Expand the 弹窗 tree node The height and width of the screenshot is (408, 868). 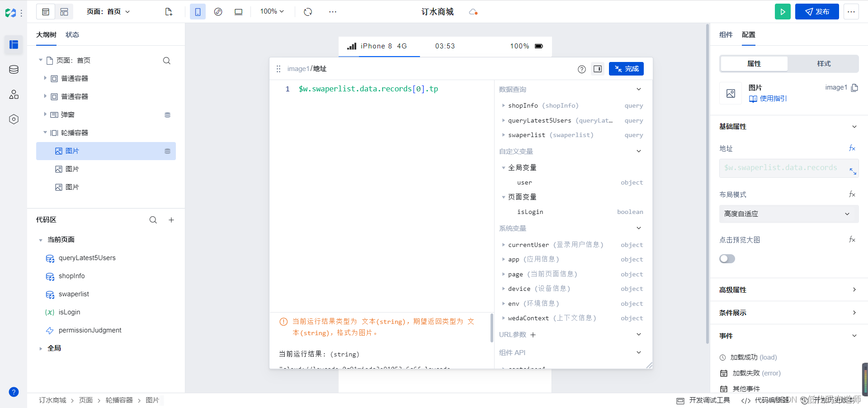[45, 114]
